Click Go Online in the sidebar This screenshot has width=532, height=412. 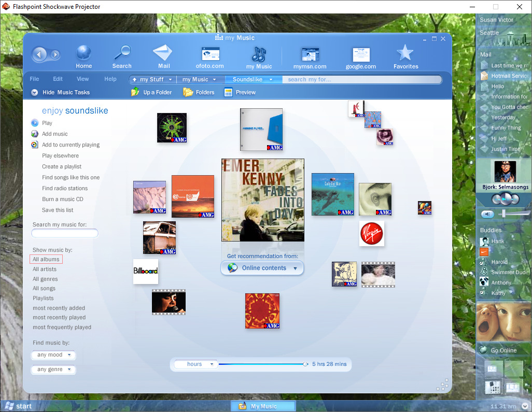pyautogui.click(x=503, y=350)
